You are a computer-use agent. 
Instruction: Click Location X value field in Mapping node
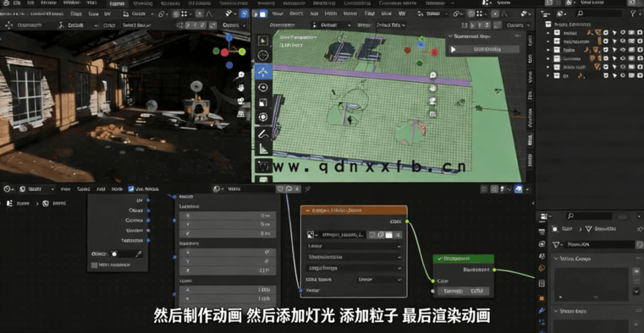pyautogui.click(x=228, y=216)
